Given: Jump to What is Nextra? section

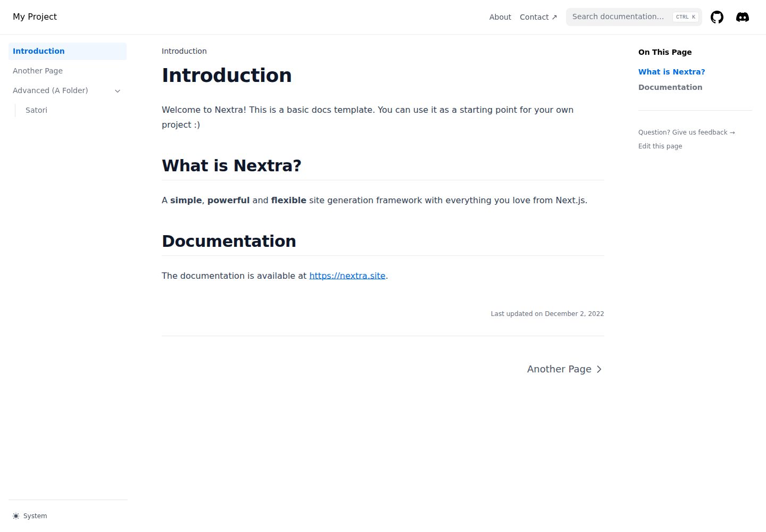Looking at the screenshot, I should pos(671,72).
